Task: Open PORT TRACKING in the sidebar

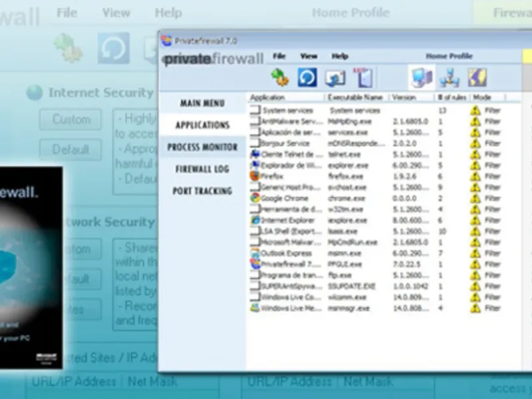Action: click(202, 191)
